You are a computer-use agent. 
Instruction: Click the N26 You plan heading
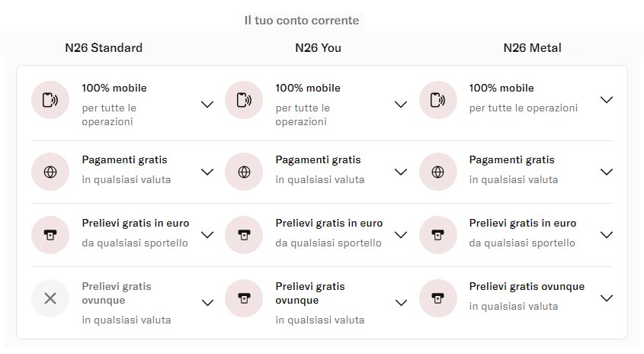318,48
